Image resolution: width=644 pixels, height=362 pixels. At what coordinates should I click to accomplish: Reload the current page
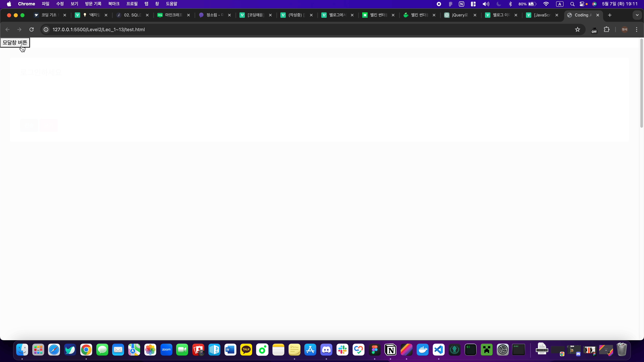(32, 29)
